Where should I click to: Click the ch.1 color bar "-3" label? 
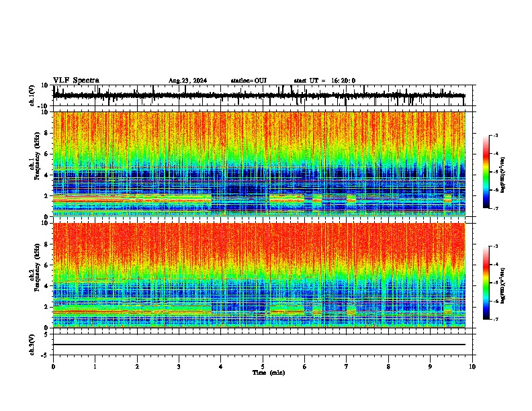coord(496,136)
